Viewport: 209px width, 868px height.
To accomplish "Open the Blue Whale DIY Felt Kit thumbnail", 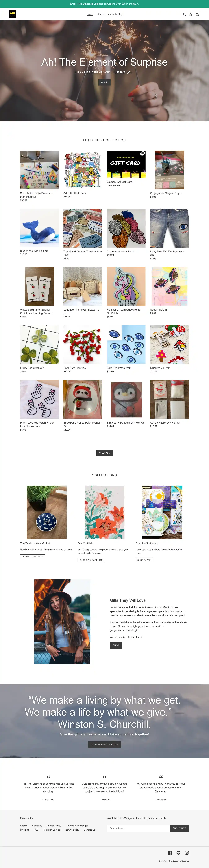I will (39, 228).
